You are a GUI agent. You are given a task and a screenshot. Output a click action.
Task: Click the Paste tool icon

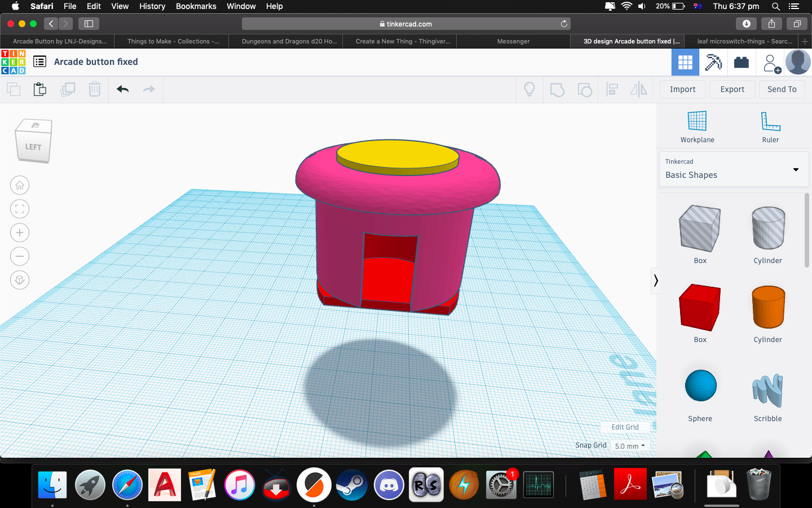40,89
